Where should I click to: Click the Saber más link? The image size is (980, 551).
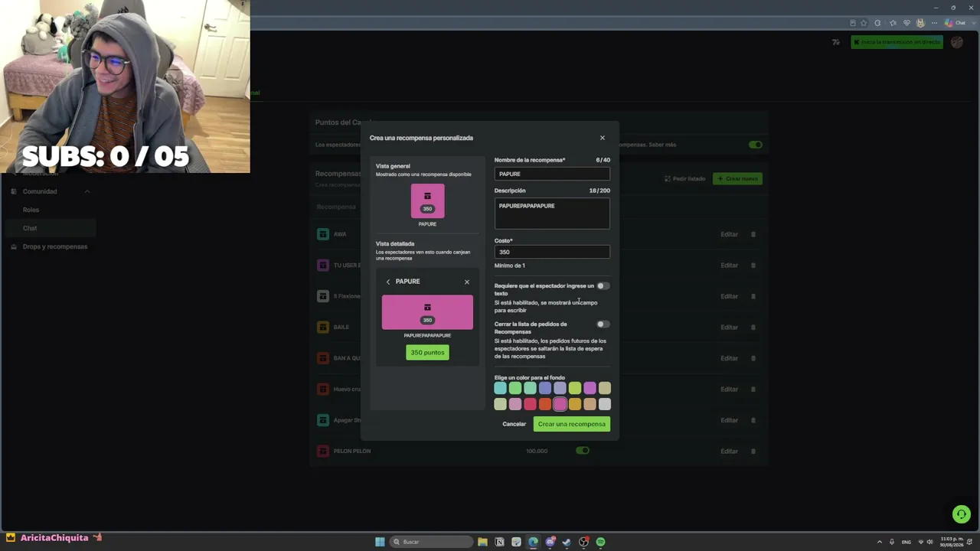point(661,145)
